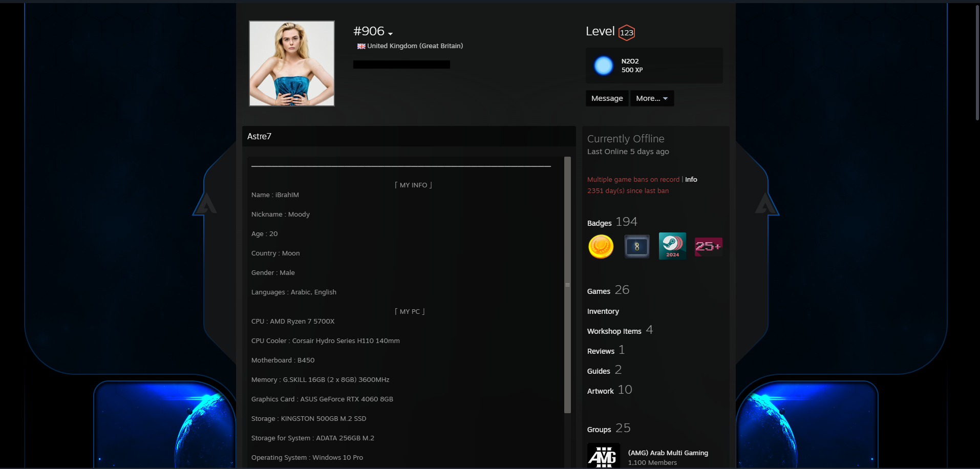Open the N2O2 featured badge icon
This screenshot has height=469, width=980.
point(604,66)
